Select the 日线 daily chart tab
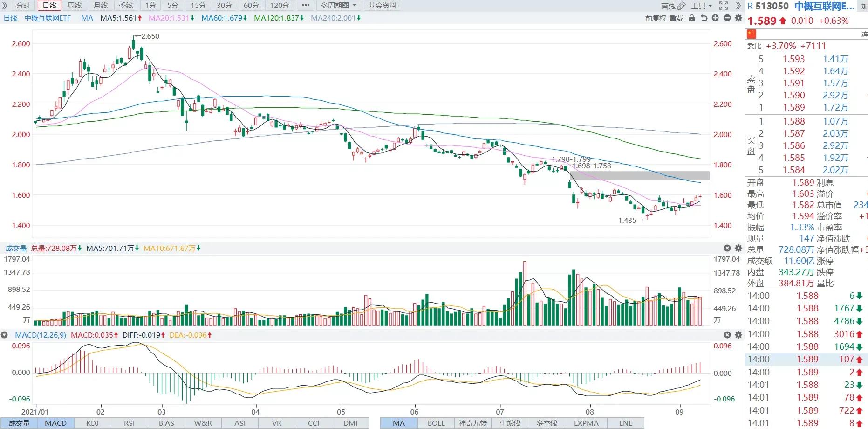Viewport: 868px width, 429px height. pos(49,6)
